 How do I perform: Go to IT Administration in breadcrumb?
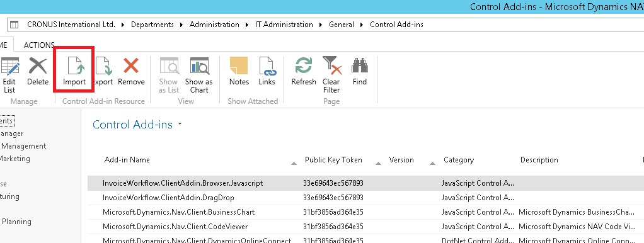(284, 25)
